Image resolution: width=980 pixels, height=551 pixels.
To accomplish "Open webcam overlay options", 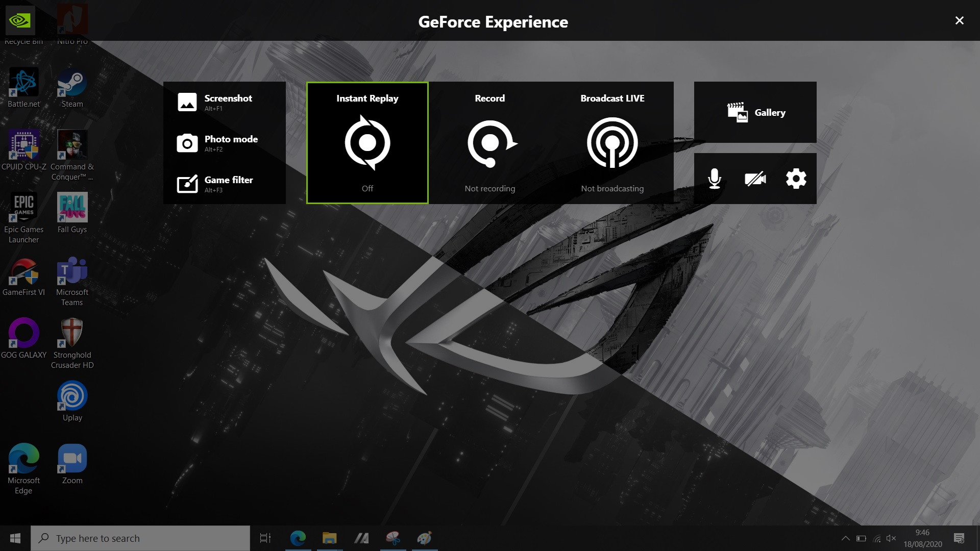I will coord(755,178).
